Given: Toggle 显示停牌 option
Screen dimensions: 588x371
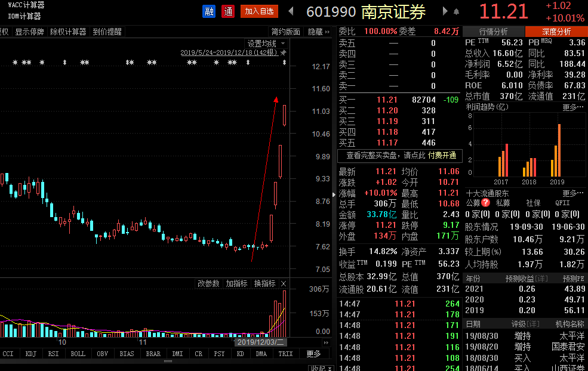Looking at the screenshot, I should [x=30, y=32].
